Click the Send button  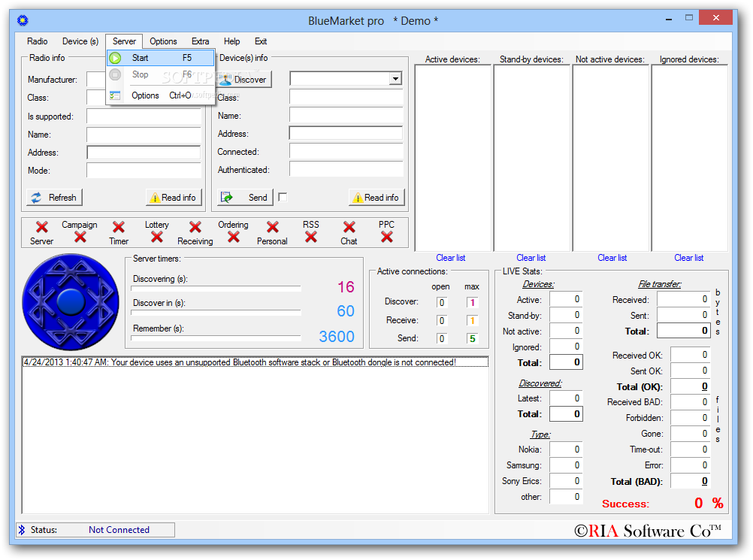(x=245, y=198)
